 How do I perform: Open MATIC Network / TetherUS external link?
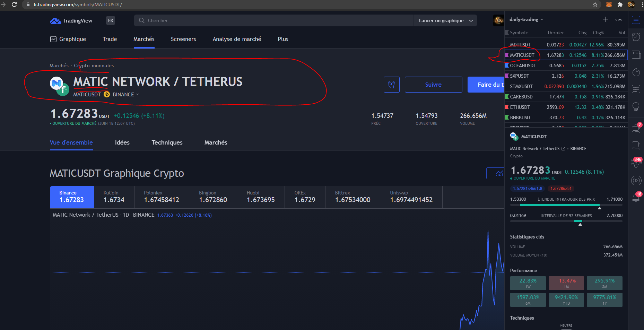click(563, 149)
